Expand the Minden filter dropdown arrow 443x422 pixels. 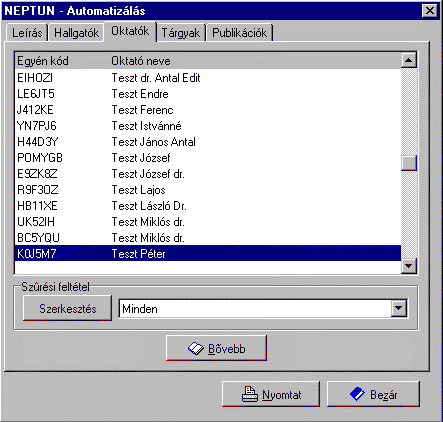399,308
